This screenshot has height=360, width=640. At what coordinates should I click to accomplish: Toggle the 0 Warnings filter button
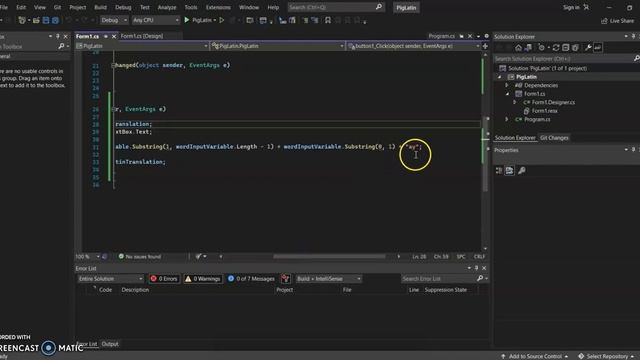203,279
